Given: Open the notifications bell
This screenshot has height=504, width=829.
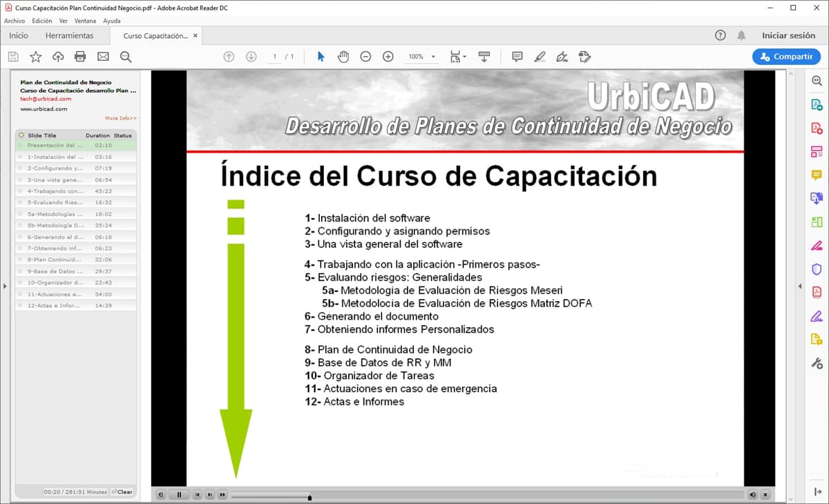Looking at the screenshot, I should pos(741,35).
